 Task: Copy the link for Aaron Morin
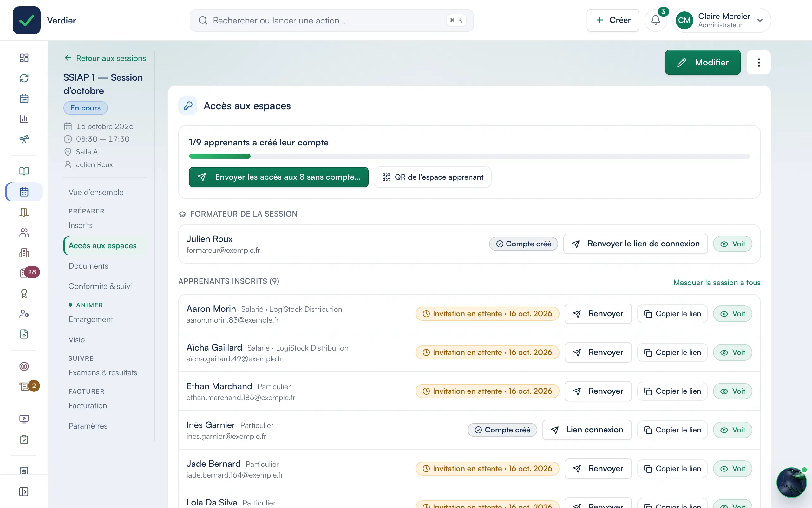672,314
